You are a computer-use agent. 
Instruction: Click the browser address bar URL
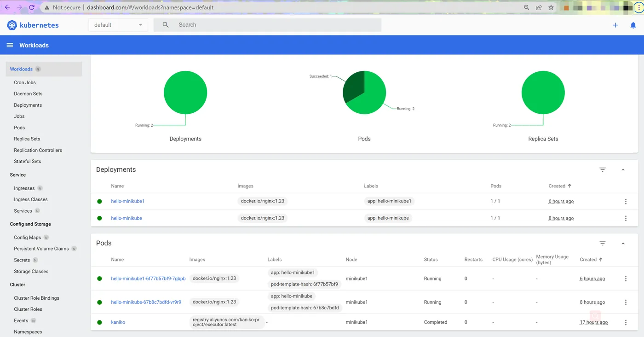pos(150,7)
